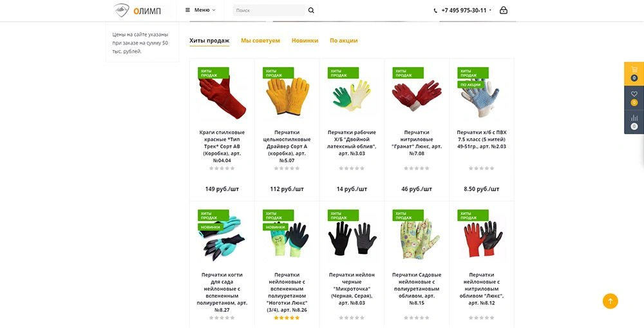Rate Перчатки рабочие Х/Б with stars

click(x=352, y=168)
